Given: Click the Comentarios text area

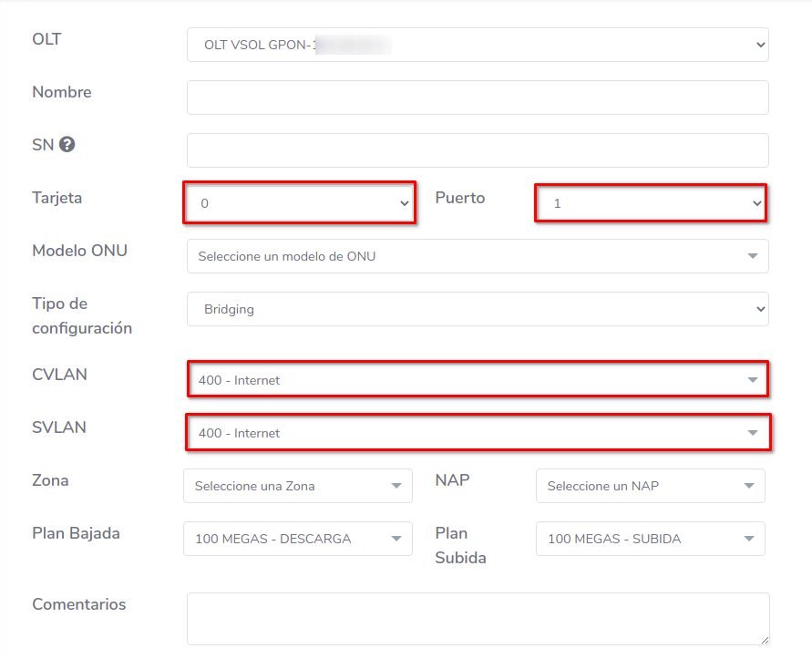Looking at the screenshot, I should [x=477, y=619].
